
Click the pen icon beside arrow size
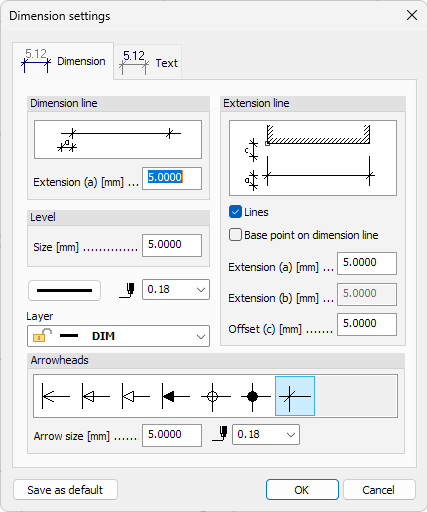click(220, 434)
